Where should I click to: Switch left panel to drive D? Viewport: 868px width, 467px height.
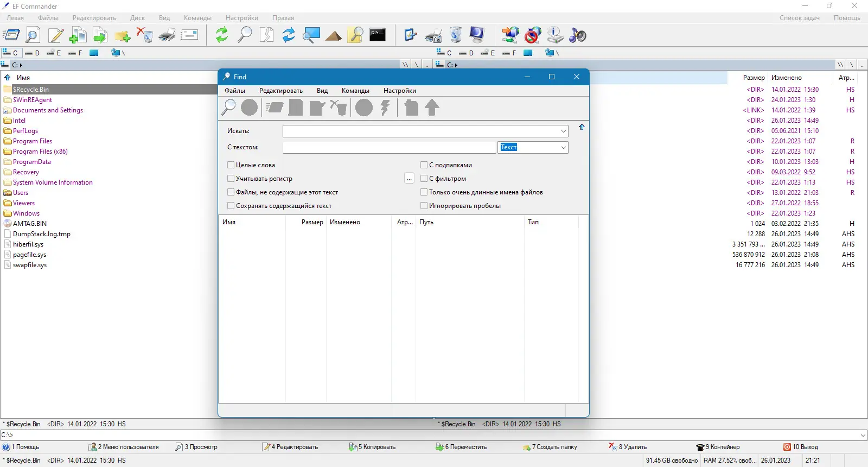(x=33, y=53)
